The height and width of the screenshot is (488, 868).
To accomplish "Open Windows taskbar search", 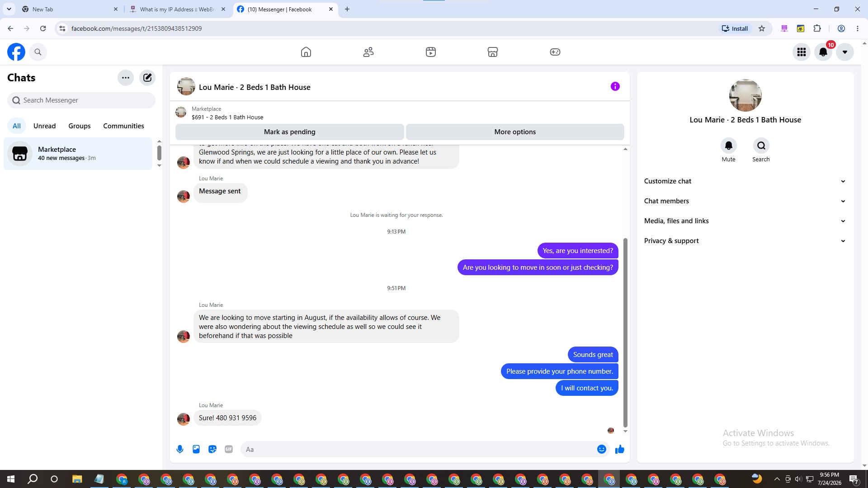I will (x=33, y=479).
